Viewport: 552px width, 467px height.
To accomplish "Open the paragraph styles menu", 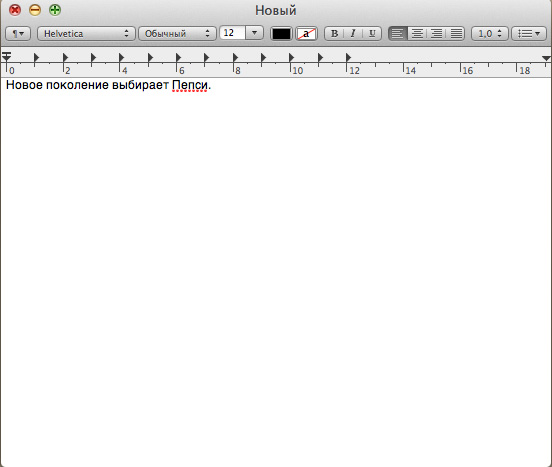I will 18,34.
